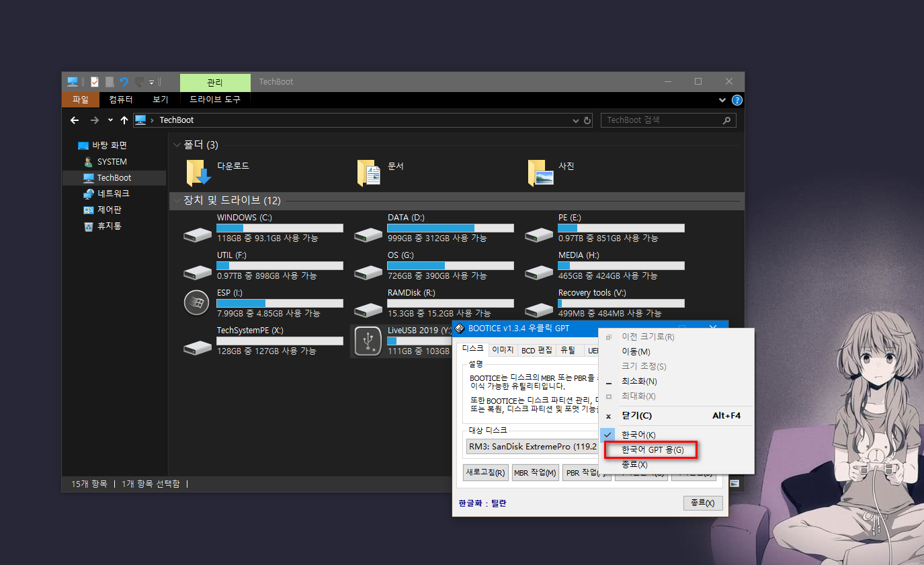
Task: Click the DATA (D:) capacity bar
Action: (450, 228)
